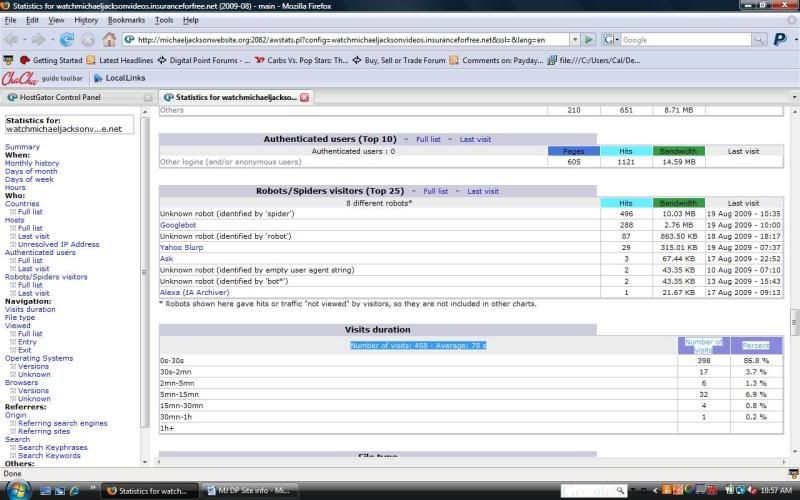Open the Ask robot link

click(166, 259)
